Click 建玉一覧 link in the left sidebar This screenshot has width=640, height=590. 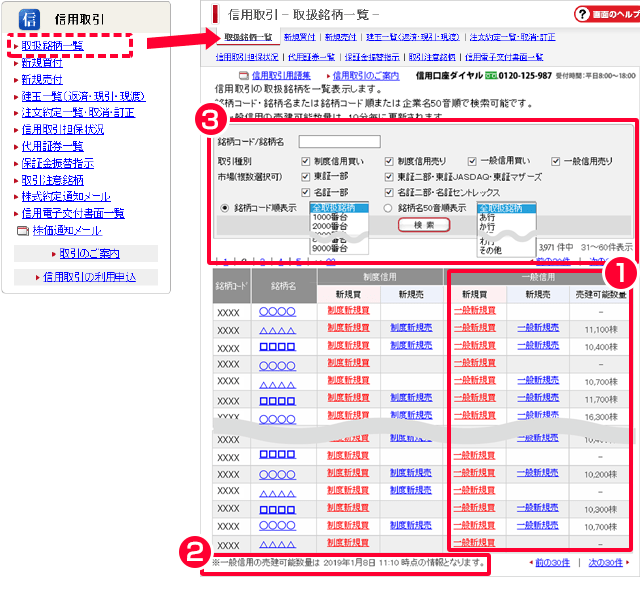click(84, 96)
